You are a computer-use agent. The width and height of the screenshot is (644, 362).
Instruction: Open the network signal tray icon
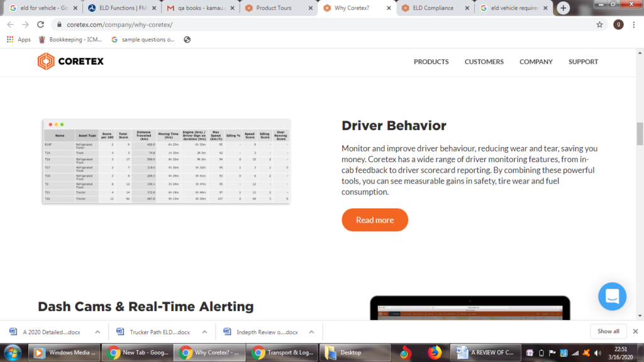coord(575,353)
